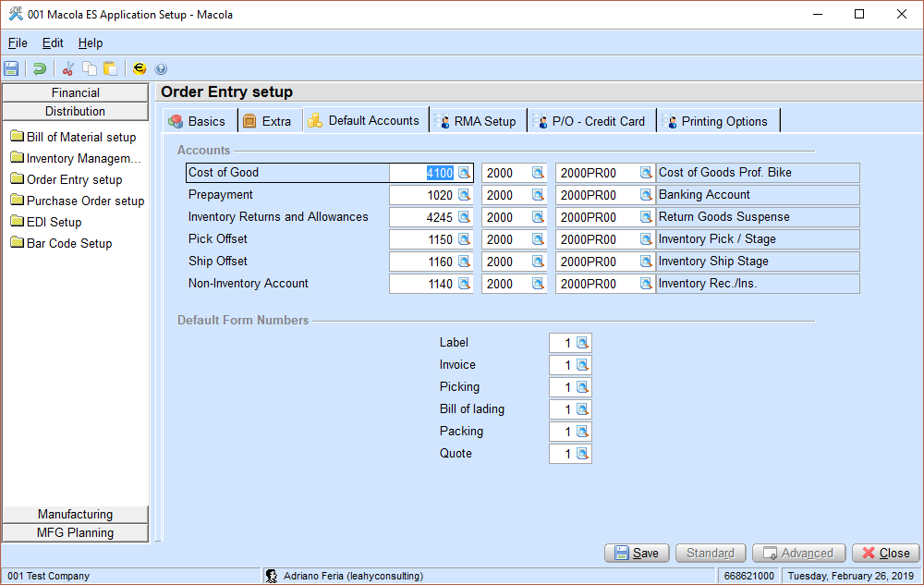924x585 pixels.
Task: Click the Copy toolbar icon
Action: 90,68
